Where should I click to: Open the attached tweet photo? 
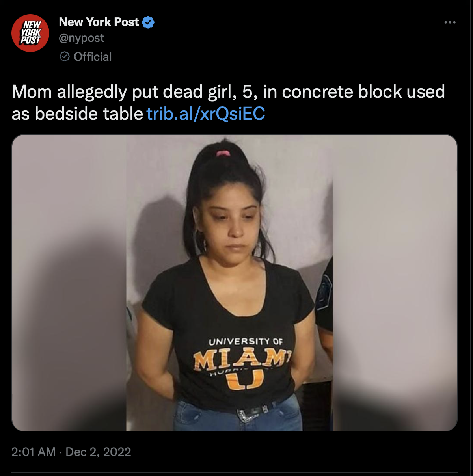pyautogui.click(x=235, y=283)
